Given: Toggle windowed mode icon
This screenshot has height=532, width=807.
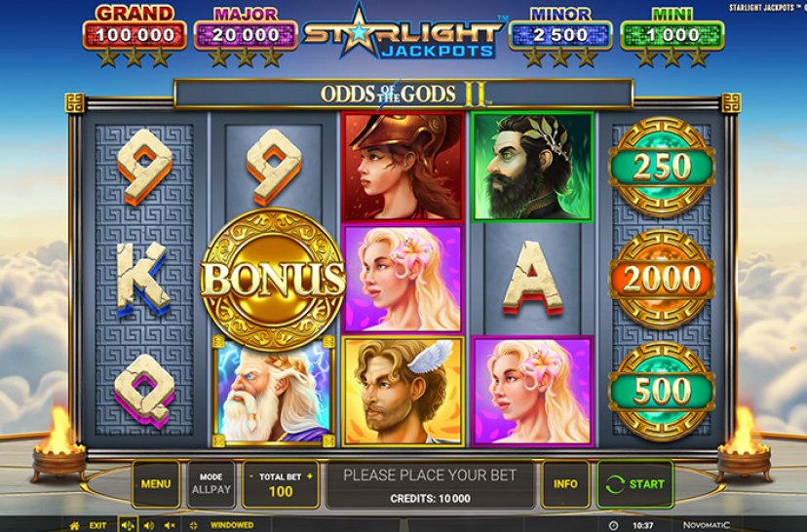Looking at the screenshot, I should point(194,526).
